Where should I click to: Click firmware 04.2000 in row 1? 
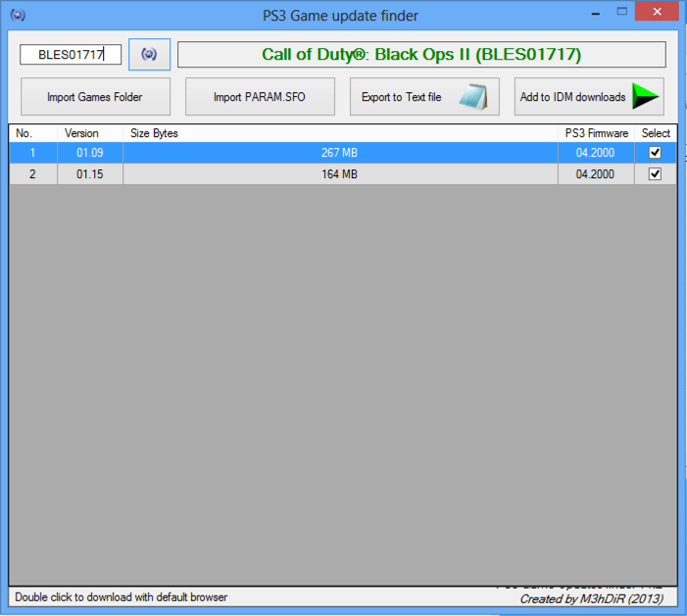click(x=596, y=153)
